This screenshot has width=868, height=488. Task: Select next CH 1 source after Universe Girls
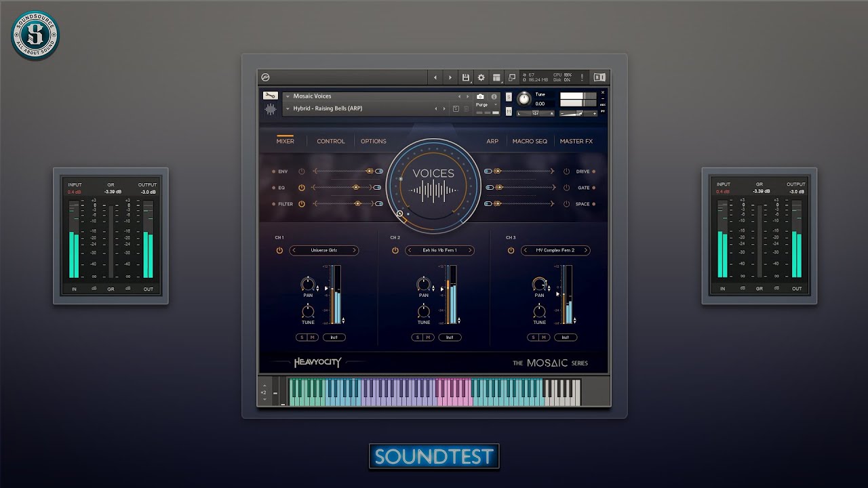coord(354,250)
